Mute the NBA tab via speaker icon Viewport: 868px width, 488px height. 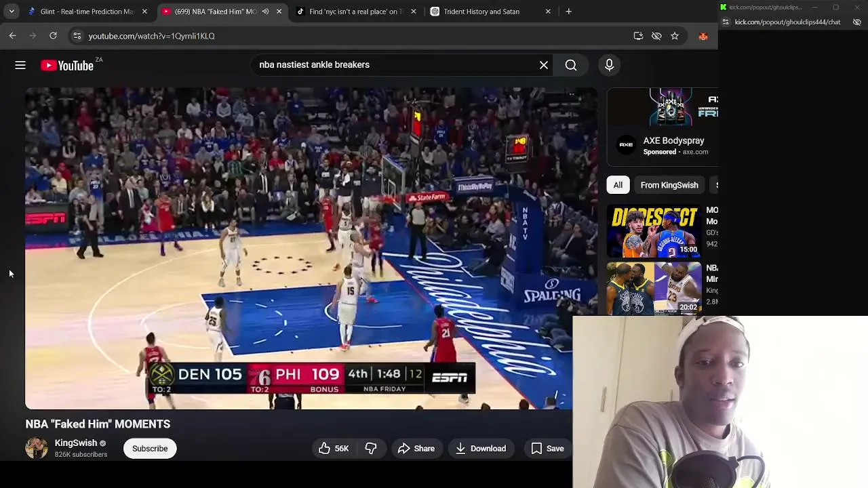266,12
